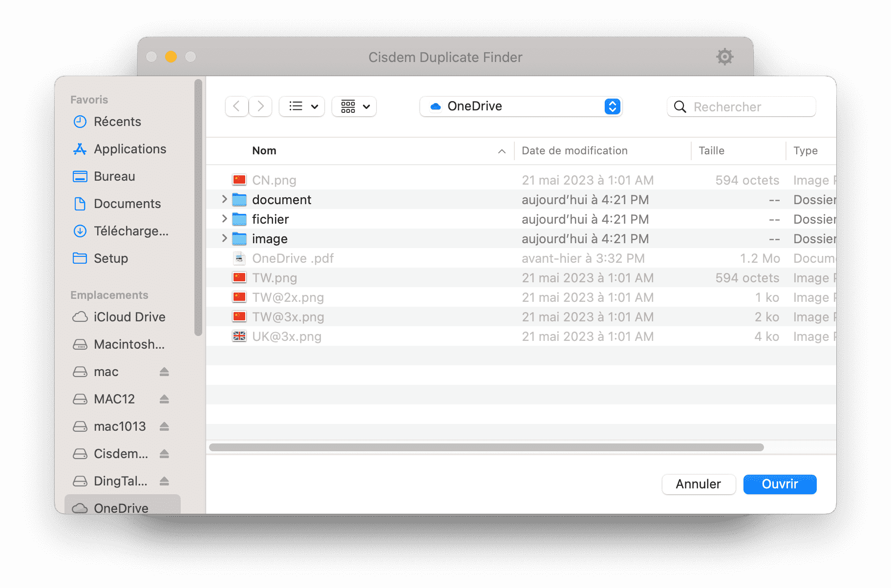This screenshot has width=891, height=588.
Task: Go forward with the right arrow button
Action: coord(260,106)
